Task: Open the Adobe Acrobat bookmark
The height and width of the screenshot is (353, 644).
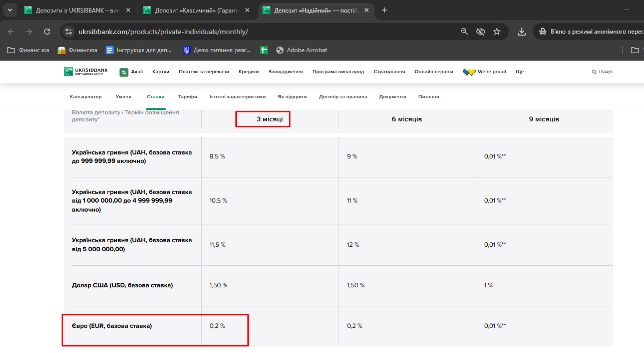Action: coord(301,50)
